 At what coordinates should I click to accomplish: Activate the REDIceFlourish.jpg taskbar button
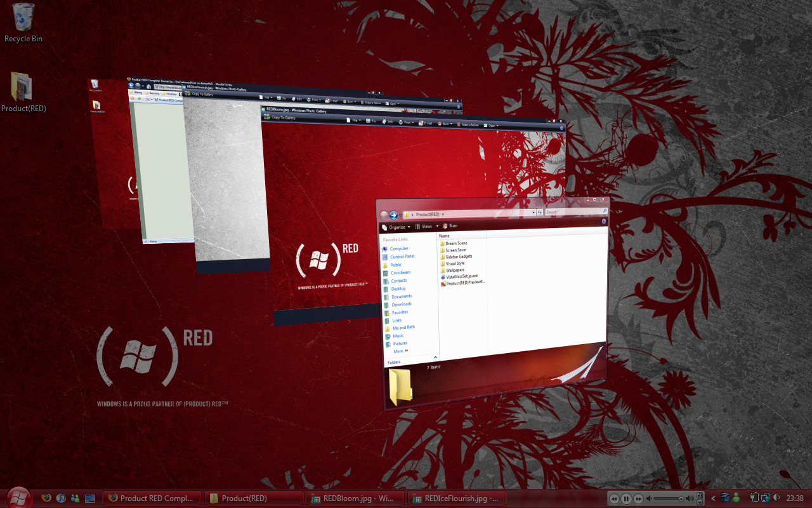(457, 498)
